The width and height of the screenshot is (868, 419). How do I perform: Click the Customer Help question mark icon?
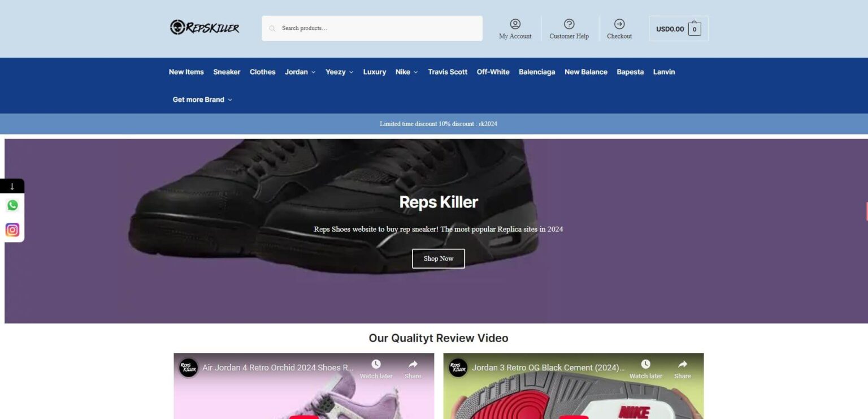568,24
